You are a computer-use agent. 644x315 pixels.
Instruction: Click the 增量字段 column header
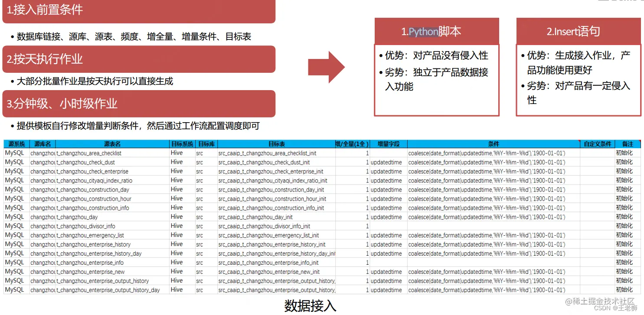click(389, 144)
